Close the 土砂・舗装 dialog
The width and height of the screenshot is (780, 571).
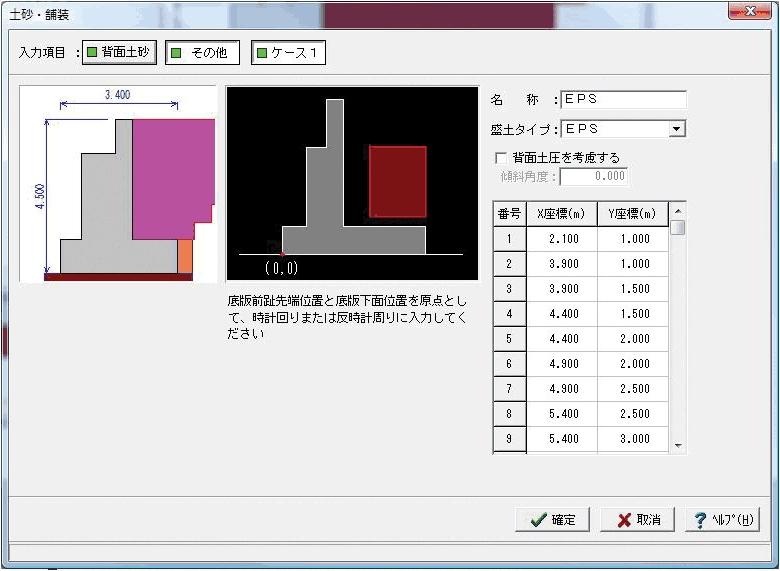750,11
